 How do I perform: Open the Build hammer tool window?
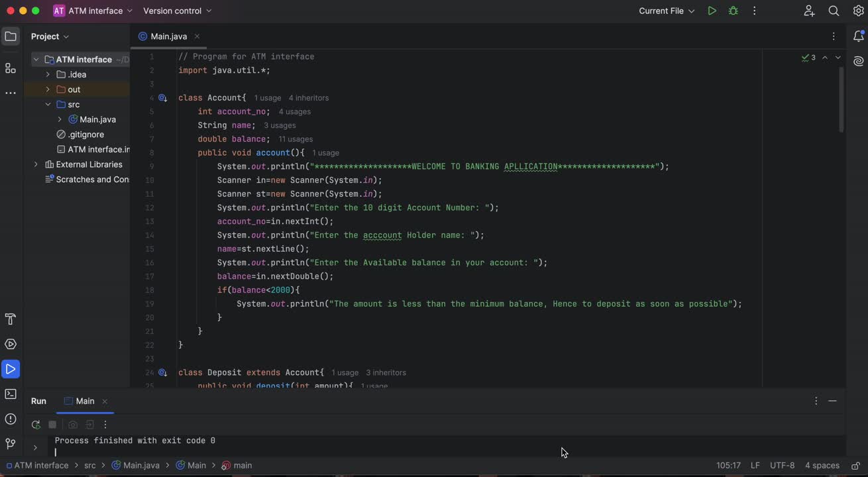(11, 319)
